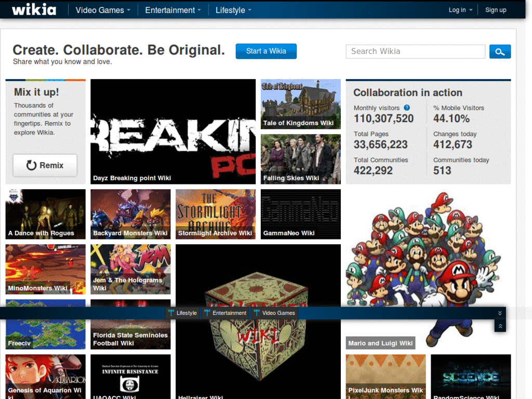
Task: Click the Sign up link
Action: click(496, 10)
